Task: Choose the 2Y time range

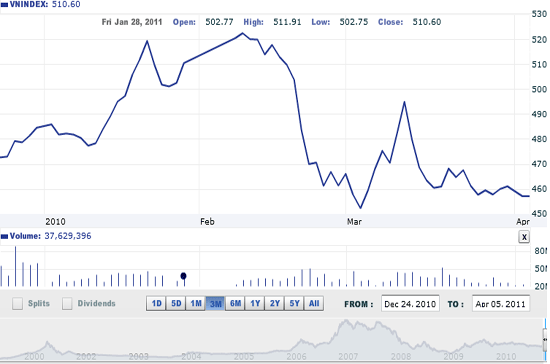Action: (x=275, y=303)
